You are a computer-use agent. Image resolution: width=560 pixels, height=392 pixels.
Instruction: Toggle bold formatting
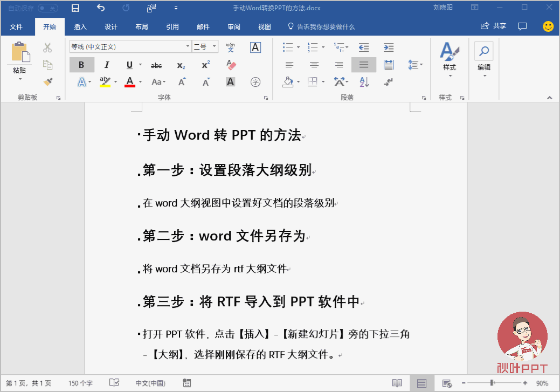tap(81, 65)
